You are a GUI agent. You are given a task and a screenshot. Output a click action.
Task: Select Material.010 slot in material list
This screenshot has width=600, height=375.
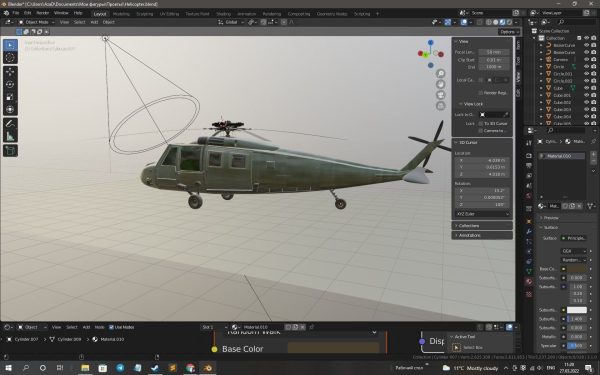tap(562, 156)
